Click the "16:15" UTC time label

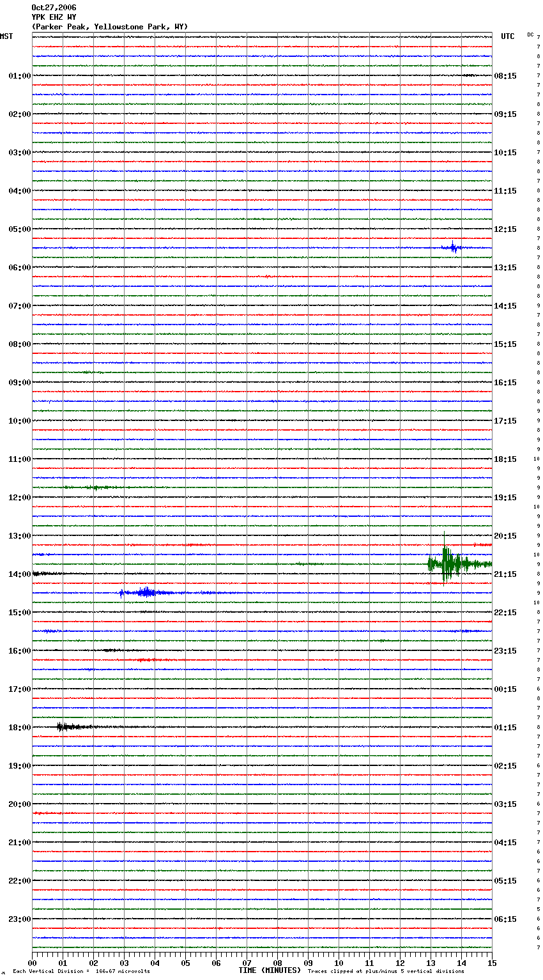pos(505,383)
